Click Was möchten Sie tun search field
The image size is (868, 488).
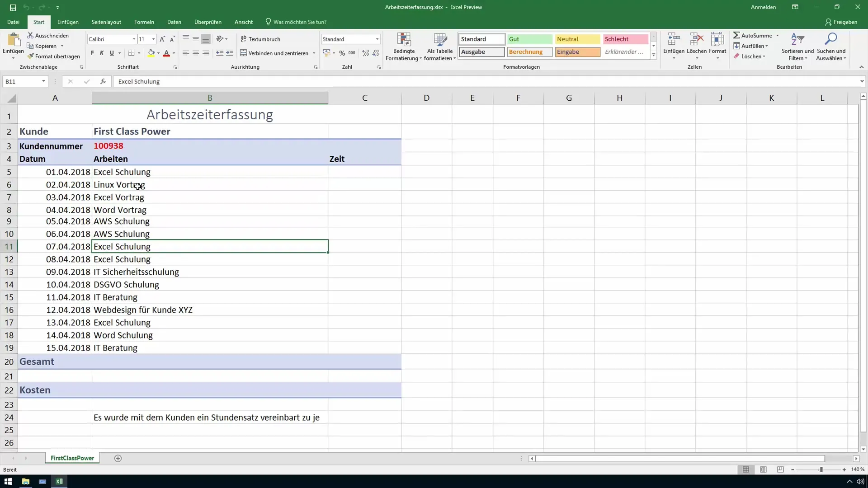[296, 22]
